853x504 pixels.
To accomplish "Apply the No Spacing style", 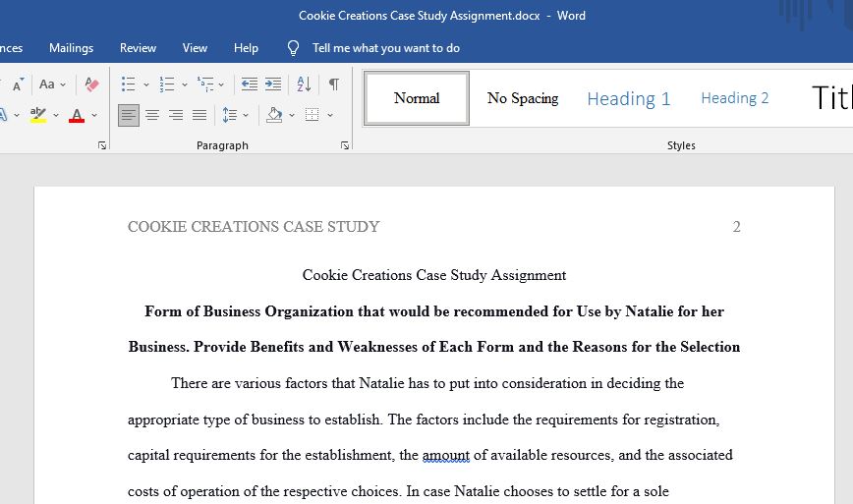I will [x=523, y=98].
